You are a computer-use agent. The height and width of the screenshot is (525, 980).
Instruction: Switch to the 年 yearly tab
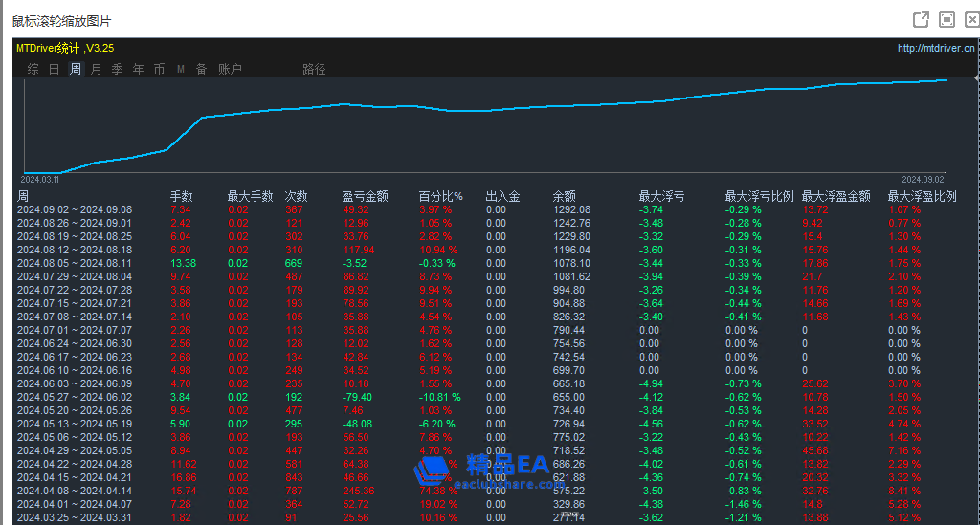tap(139, 69)
